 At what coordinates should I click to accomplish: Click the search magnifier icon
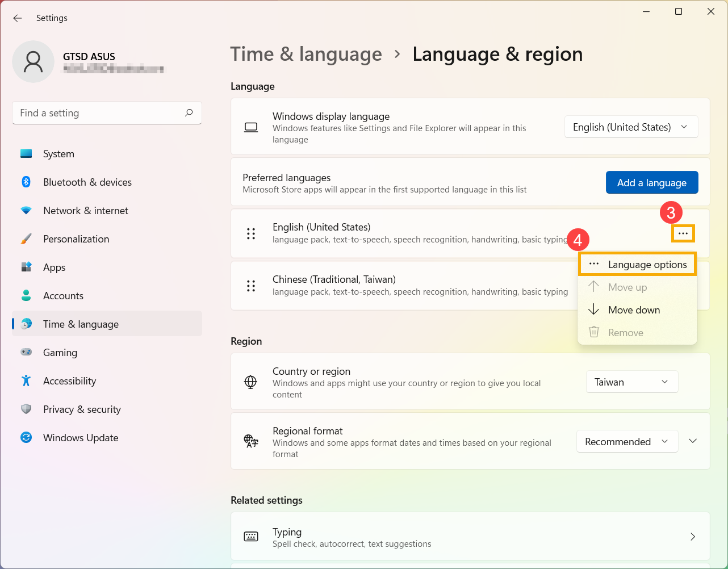pos(189,112)
